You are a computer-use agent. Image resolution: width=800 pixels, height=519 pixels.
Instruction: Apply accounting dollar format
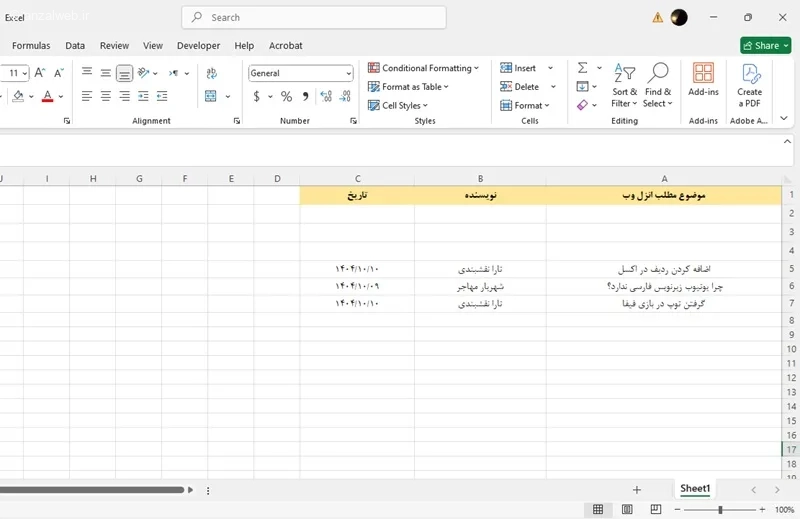coord(257,96)
